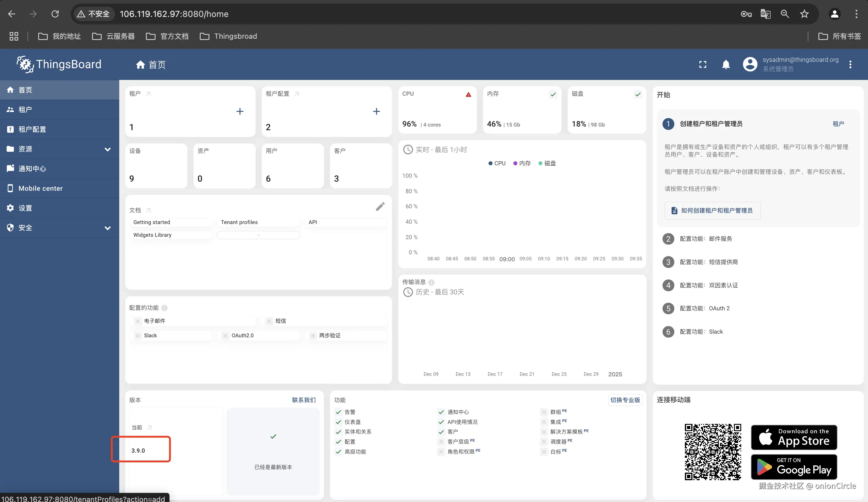Click the CPU warning triangle icon
Image resolution: width=868 pixels, height=502 pixels.
[x=468, y=94]
